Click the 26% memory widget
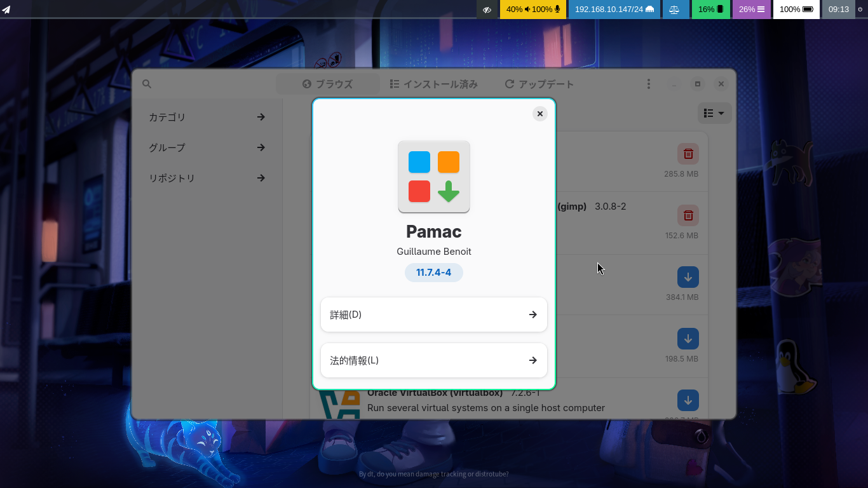Image resolution: width=868 pixels, height=488 pixels. [x=752, y=10]
